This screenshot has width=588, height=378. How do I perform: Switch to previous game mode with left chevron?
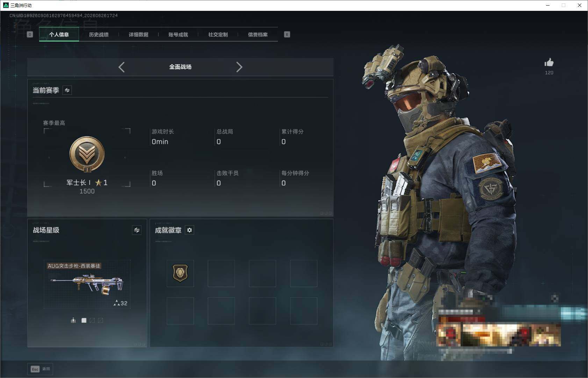121,67
